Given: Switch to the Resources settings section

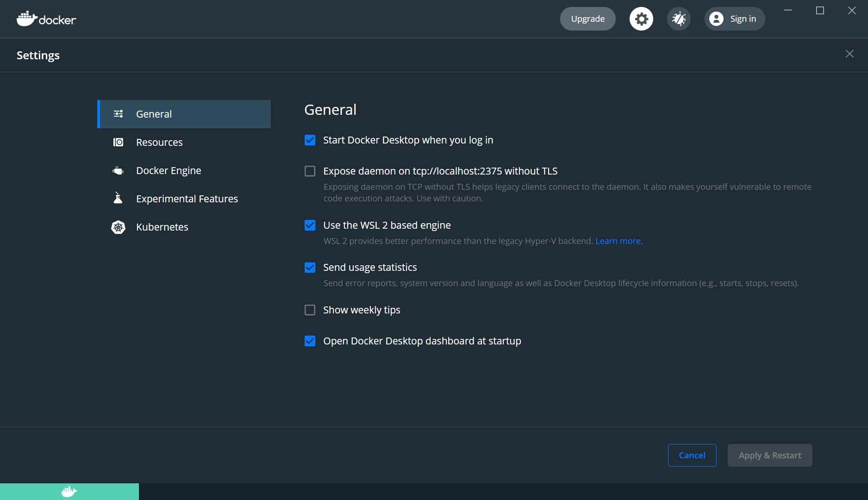Looking at the screenshot, I should tap(159, 142).
